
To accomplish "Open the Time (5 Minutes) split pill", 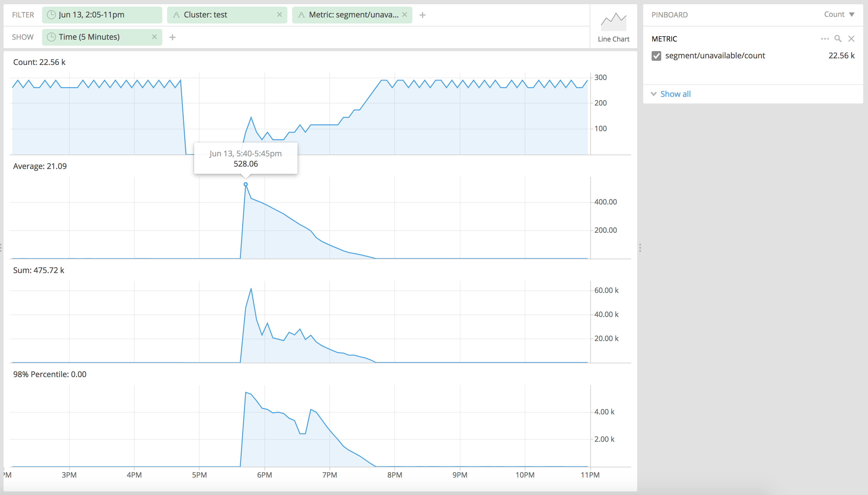I will (x=102, y=37).
